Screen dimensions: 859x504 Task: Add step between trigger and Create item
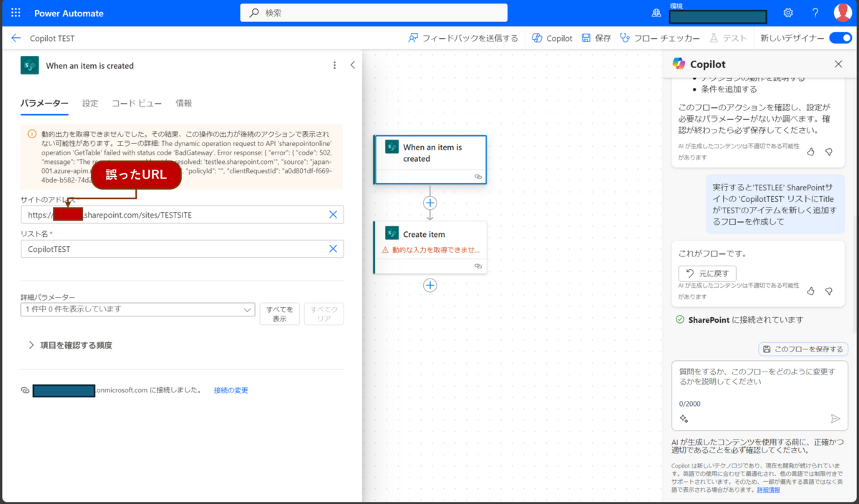pos(430,203)
